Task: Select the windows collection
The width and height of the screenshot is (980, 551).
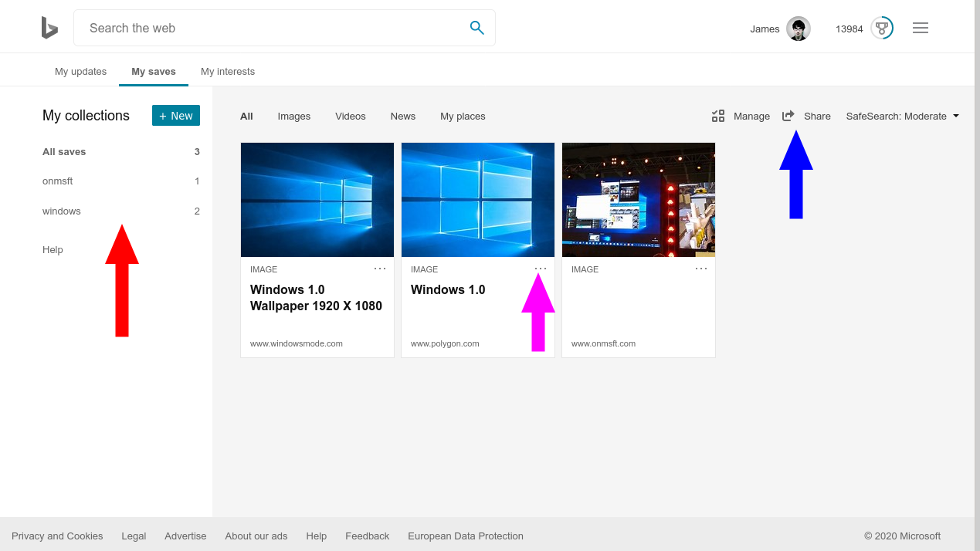Action: coord(62,211)
